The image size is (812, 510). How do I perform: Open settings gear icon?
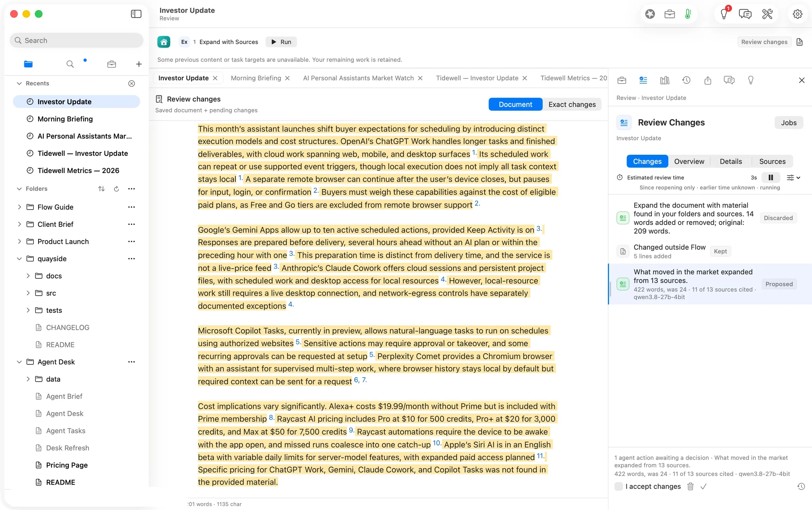(797, 14)
